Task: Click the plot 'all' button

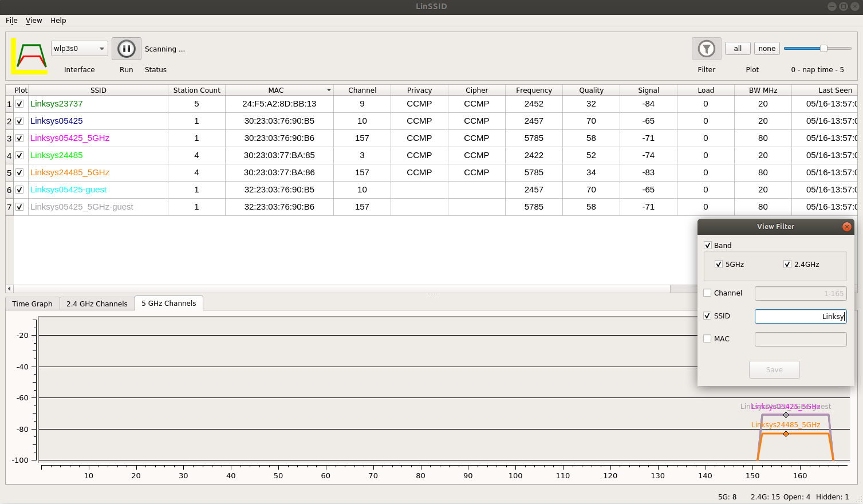Action: tap(738, 49)
